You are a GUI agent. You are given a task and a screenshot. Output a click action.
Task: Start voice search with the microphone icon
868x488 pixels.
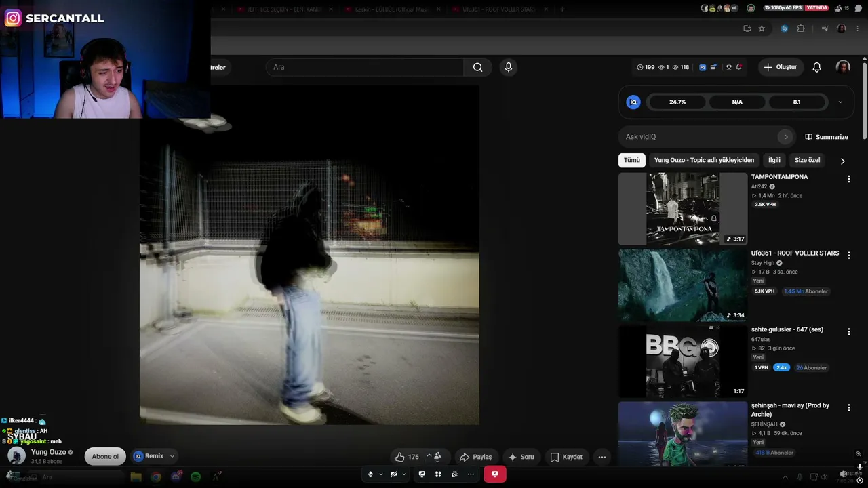coord(509,67)
